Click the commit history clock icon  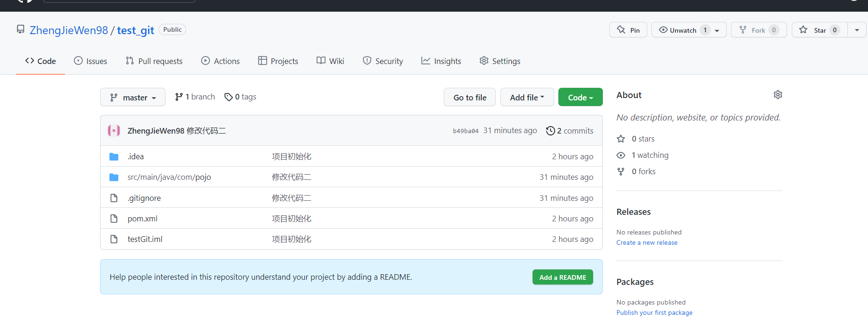[550, 131]
